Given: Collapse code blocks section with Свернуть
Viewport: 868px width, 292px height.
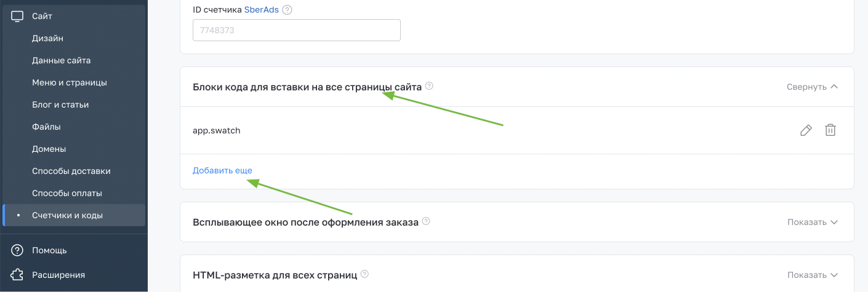Looking at the screenshot, I should (812, 87).
